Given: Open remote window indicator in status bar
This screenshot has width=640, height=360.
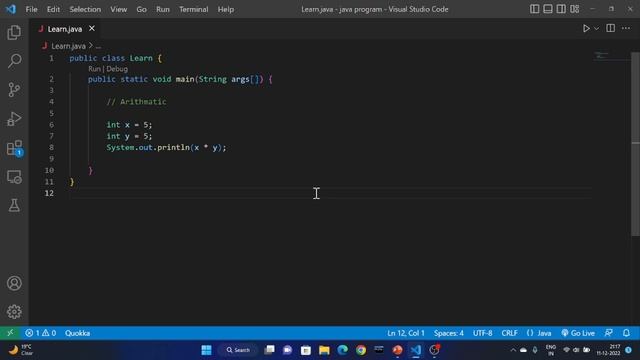Looking at the screenshot, I should point(10,333).
